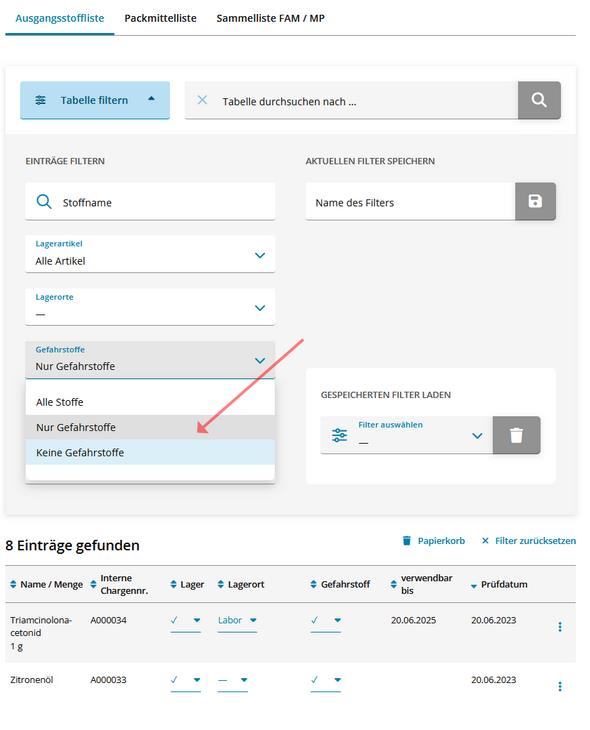Sort table by Gefahrstoff column
The image size is (590, 730).
tap(340, 584)
